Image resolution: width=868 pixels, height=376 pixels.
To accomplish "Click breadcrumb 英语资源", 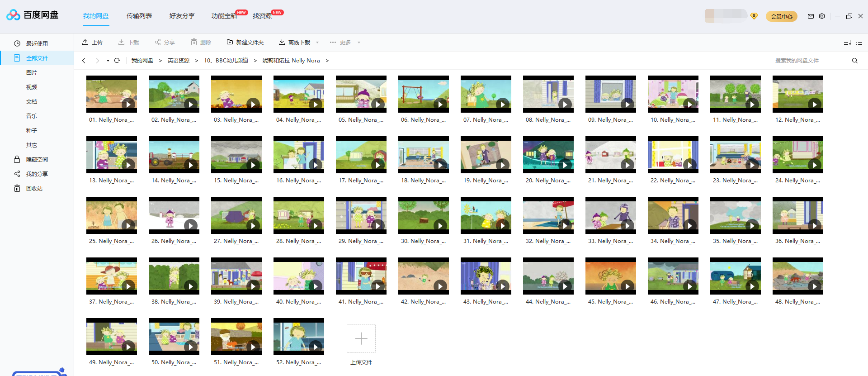I will coord(179,60).
